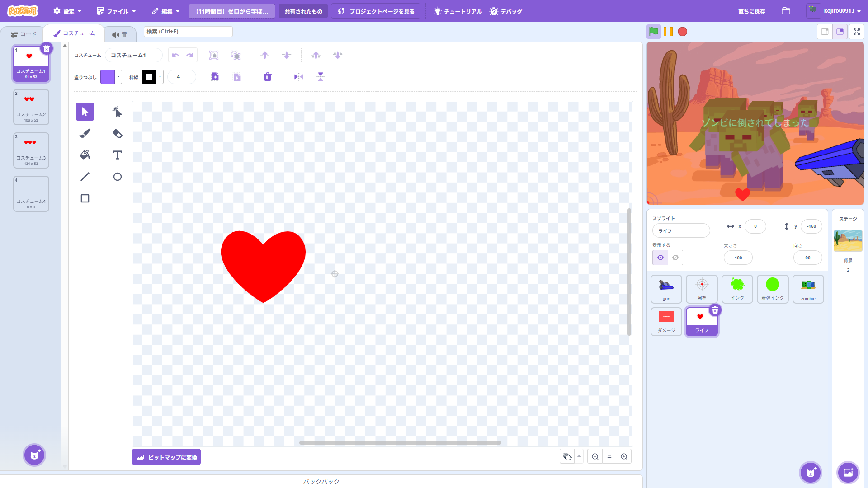This screenshot has height=488, width=868.
Task: Hide the sprite with crossed-eye icon
Action: (x=675, y=258)
